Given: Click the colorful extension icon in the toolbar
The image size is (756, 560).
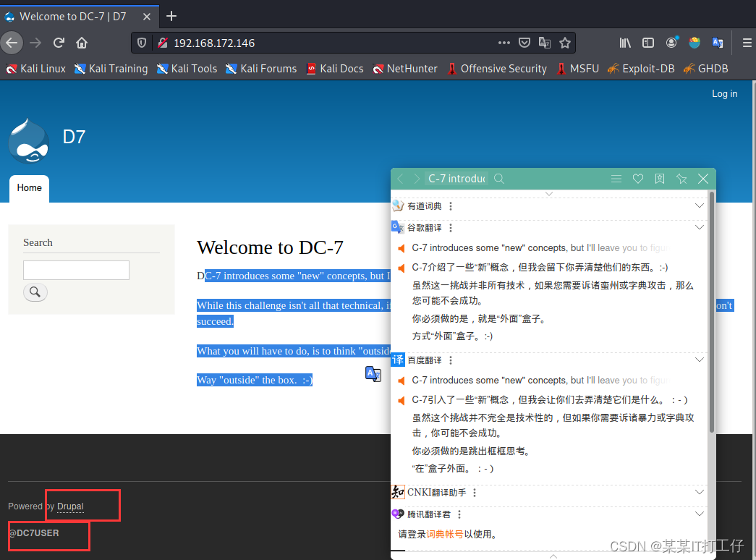Looking at the screenshot, I should (x=695, y=43).
